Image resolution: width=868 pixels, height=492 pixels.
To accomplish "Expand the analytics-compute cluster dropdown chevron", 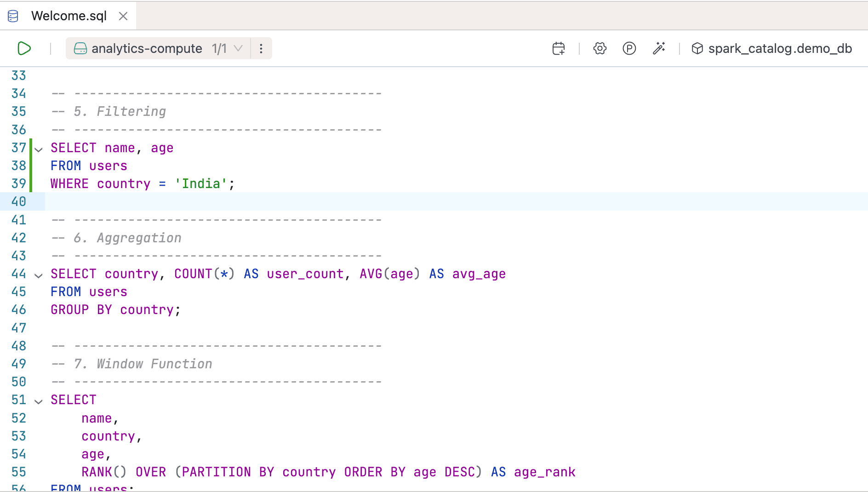I will click(x=238, y=48).
